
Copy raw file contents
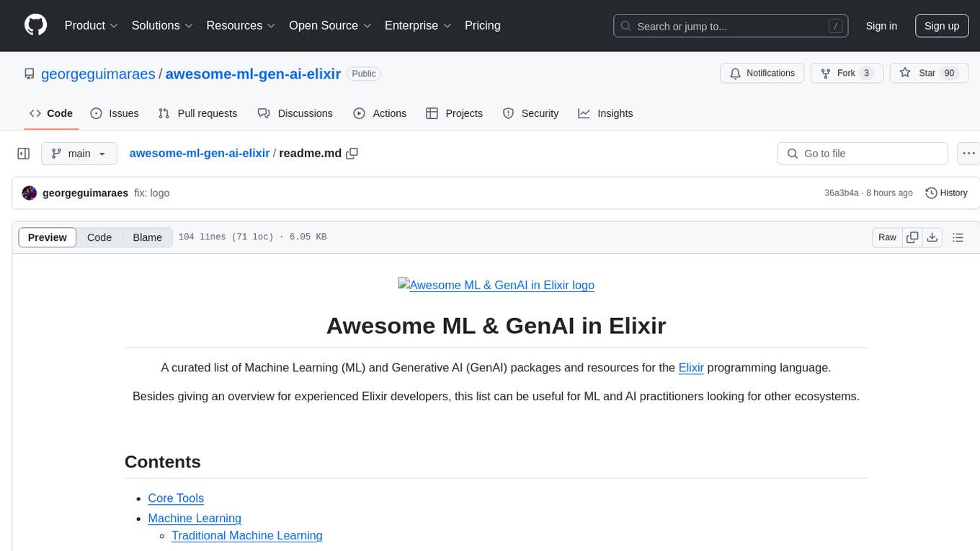pyautogui.click(x=912, y=237)
